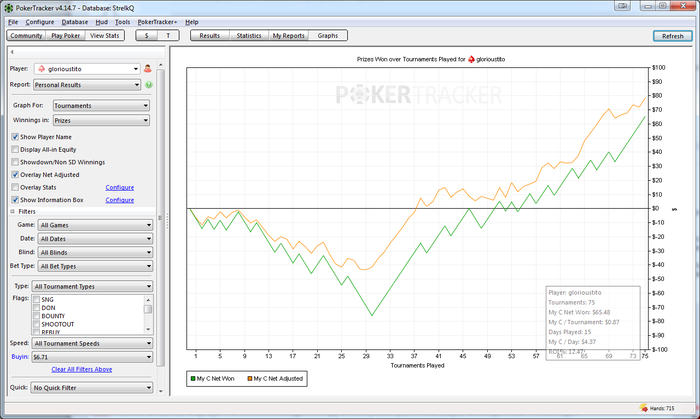
Task: Click green My C Net Won legend swatch
Action: tap(193, 378)
